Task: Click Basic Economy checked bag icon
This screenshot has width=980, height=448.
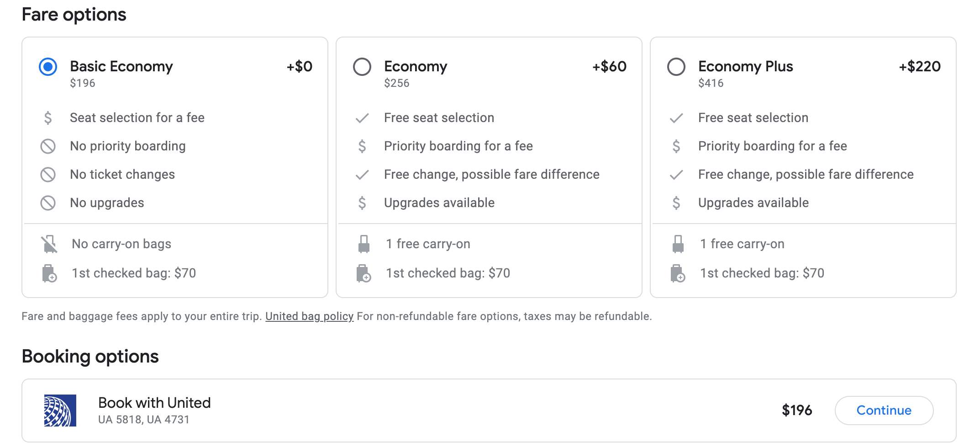Action: [x=49, y=273]
